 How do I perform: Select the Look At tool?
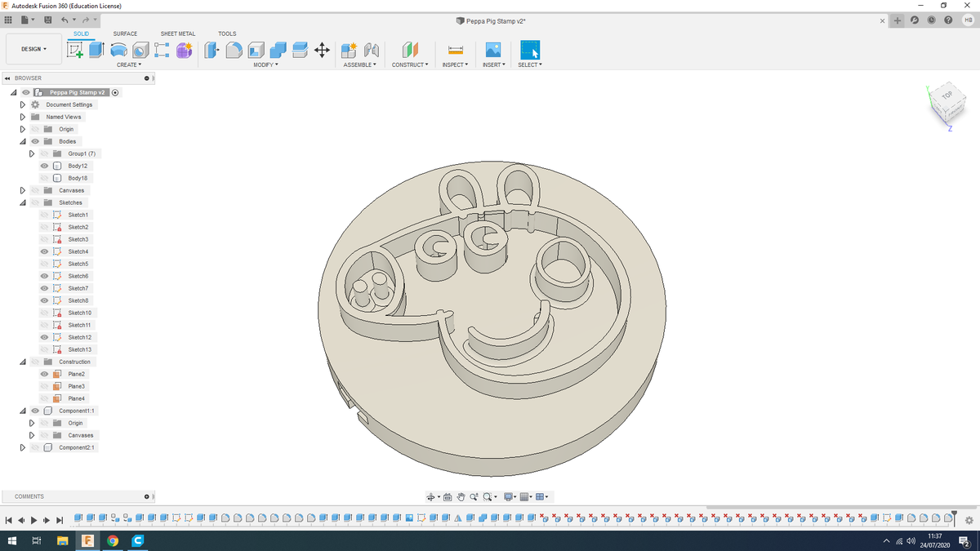pos(448,496)
